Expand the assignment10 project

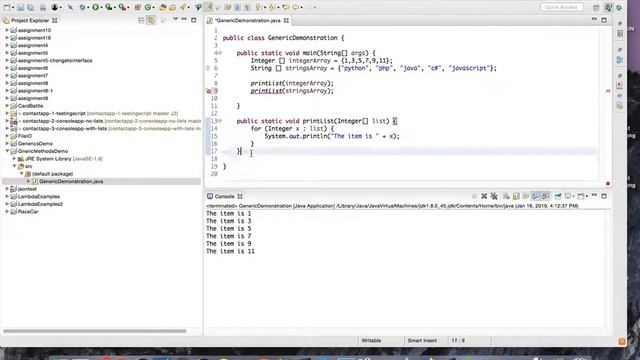7,30
